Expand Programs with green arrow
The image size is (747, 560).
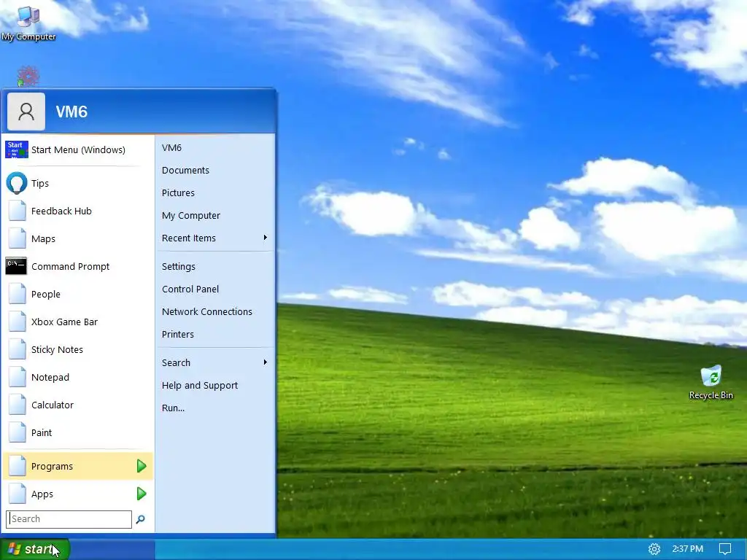pyautogui.click(x=142, y=466)
